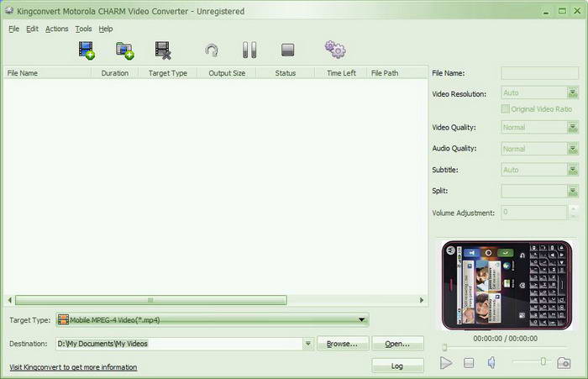
Task: Click the Add Video Folder toolbar icon
Action: pos(125,50)
